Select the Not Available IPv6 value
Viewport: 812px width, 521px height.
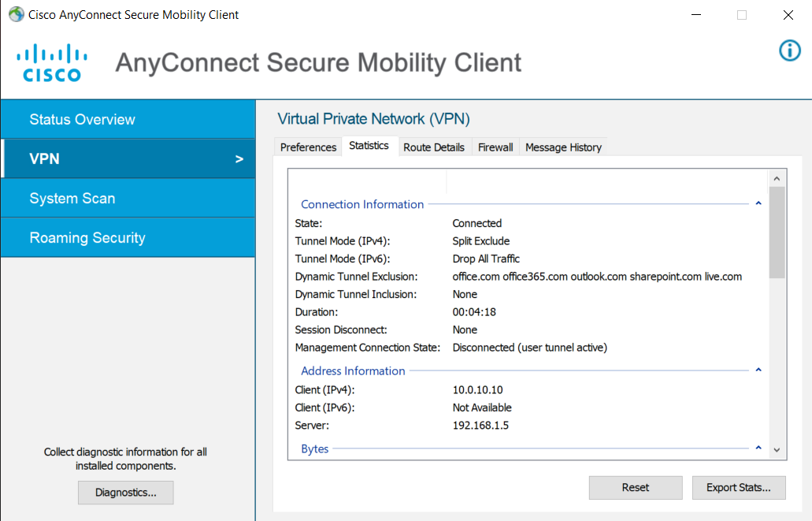pos(482,407)
